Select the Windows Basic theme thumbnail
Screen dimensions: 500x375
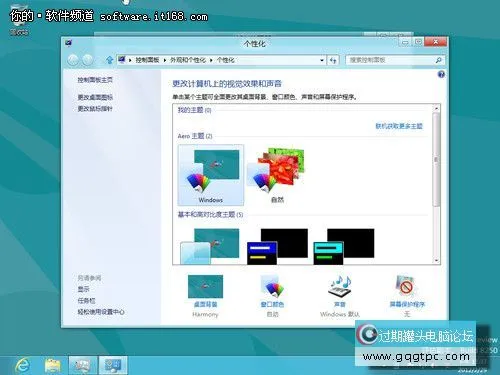(210, 246)
